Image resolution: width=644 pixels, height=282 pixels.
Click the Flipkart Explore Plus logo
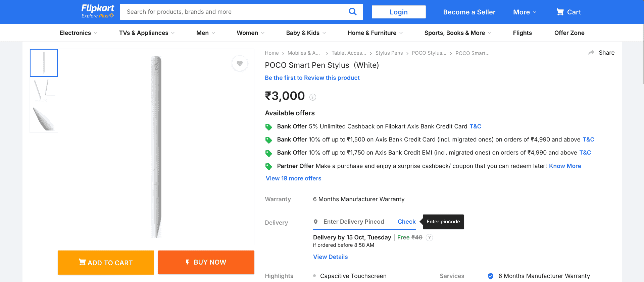98,11
